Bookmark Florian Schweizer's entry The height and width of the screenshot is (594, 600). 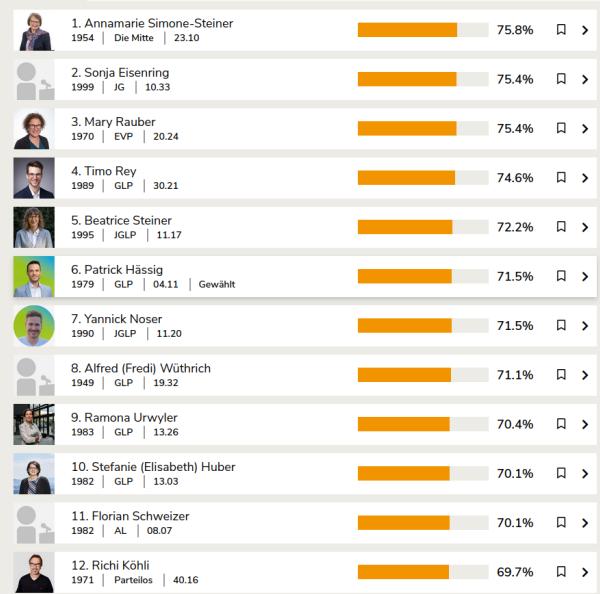point(561,522)
